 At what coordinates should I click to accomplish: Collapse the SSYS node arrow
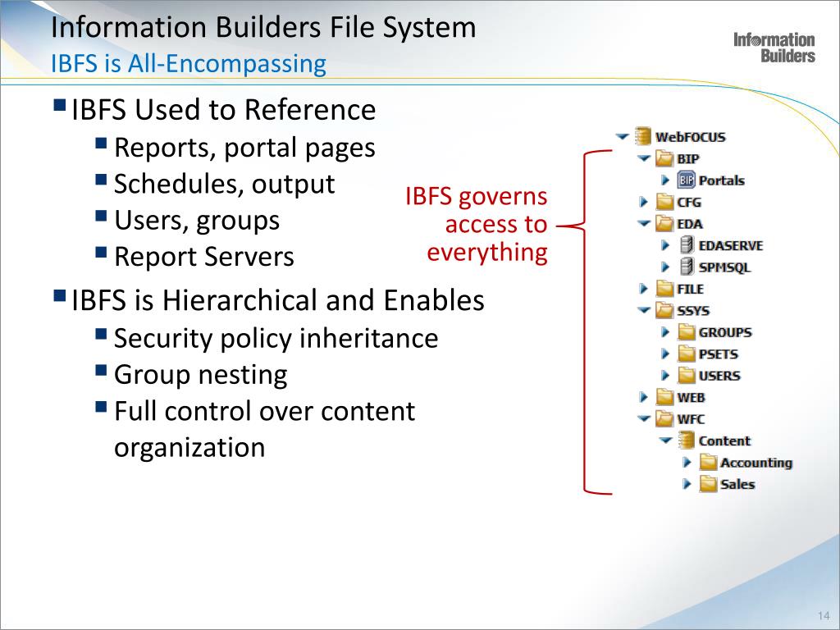[644, 310]
